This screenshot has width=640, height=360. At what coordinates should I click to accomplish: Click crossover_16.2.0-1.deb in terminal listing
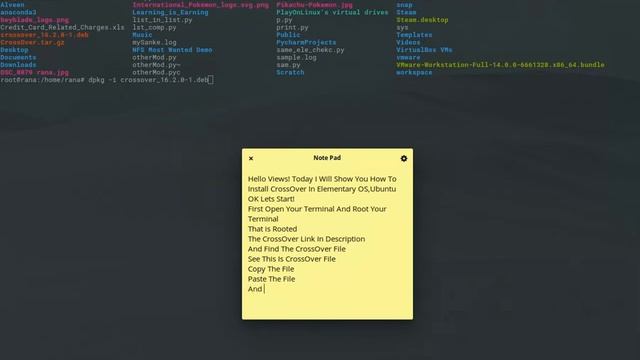click(44, 35)
